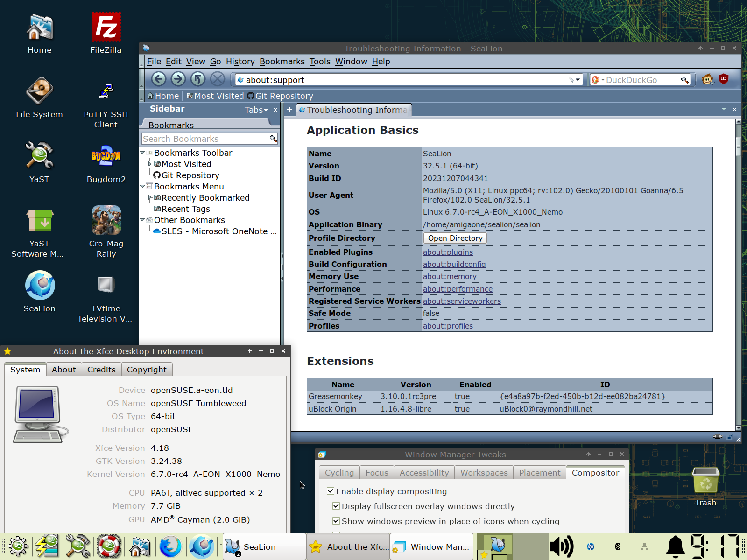The height and width of the screenshot is (560, 747).
Task: Open the notification bell in panel
Action: [x=675, y=546]
